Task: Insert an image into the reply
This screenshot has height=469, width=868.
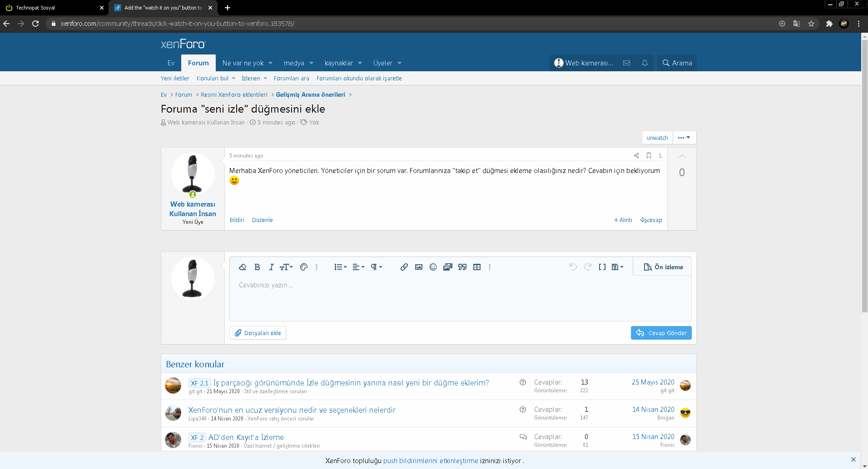Action: click(x=419, y=267)
